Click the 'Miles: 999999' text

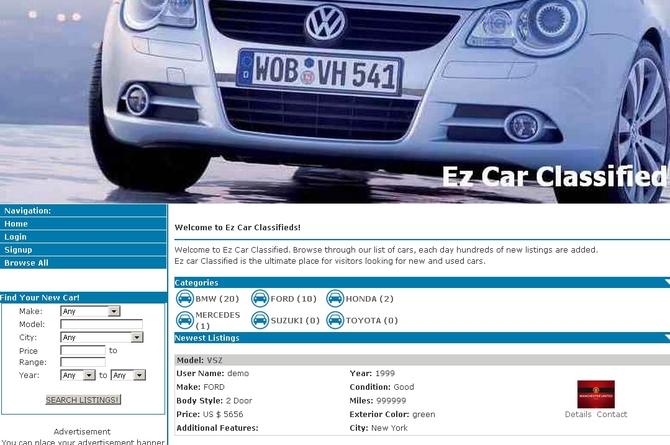[378, 401]
